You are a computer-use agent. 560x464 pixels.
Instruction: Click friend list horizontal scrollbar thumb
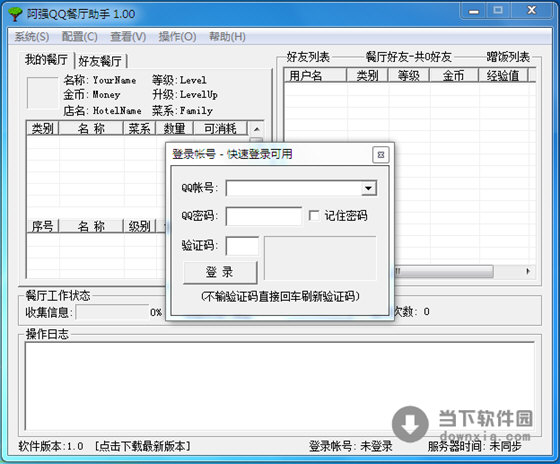click(444, 271)
